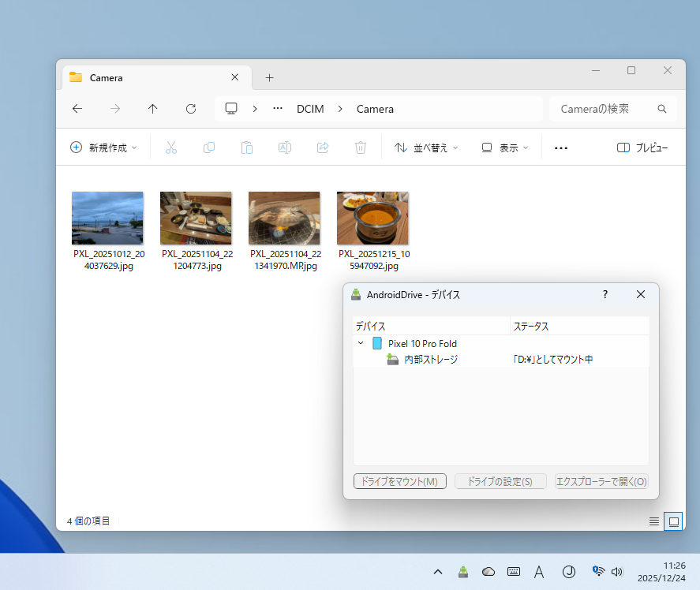Select the Delete icon in the toolbar
This screenshot has height=590, width=700.
[x=360, y=147]
